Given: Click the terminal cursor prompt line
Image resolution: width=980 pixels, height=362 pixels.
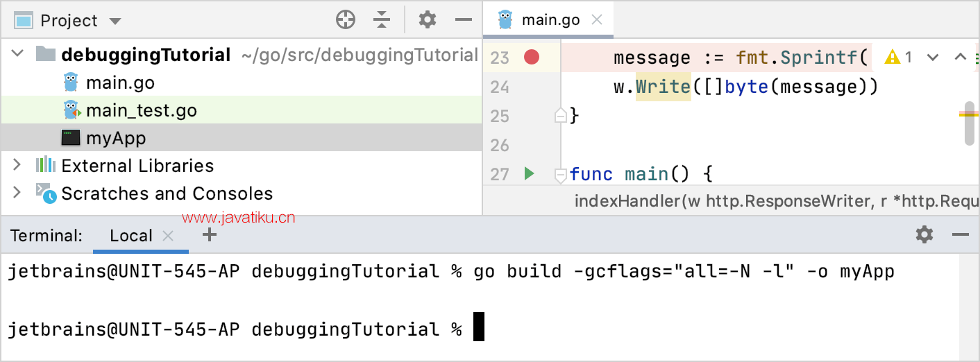Looking at the screenshot, I should pos(246,329).
